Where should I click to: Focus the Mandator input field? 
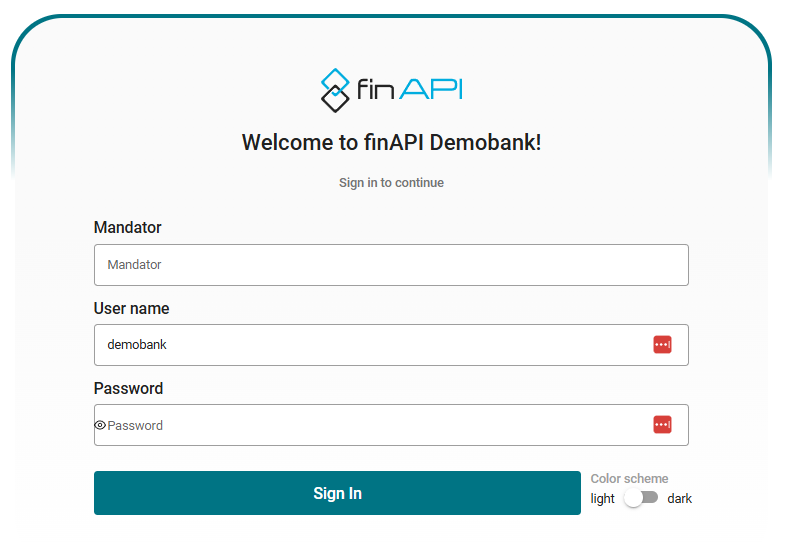[390, 265]
